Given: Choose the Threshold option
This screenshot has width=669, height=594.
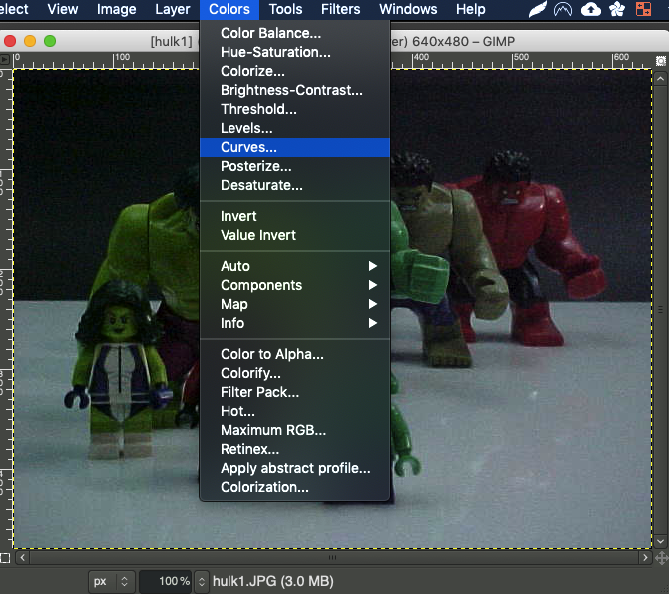Looking at the screenshot, I should pyautogui.click(x=295, y=109).
